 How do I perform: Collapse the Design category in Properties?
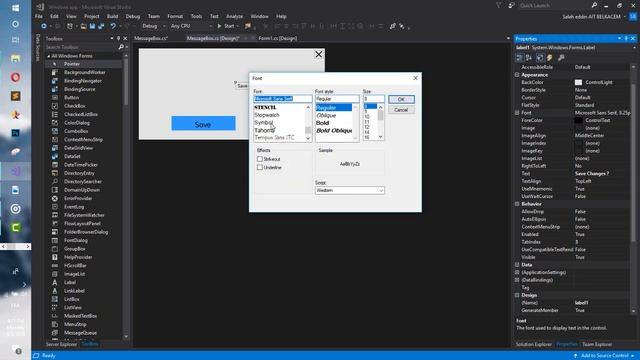pyautogui.click(x=517, y=295)
